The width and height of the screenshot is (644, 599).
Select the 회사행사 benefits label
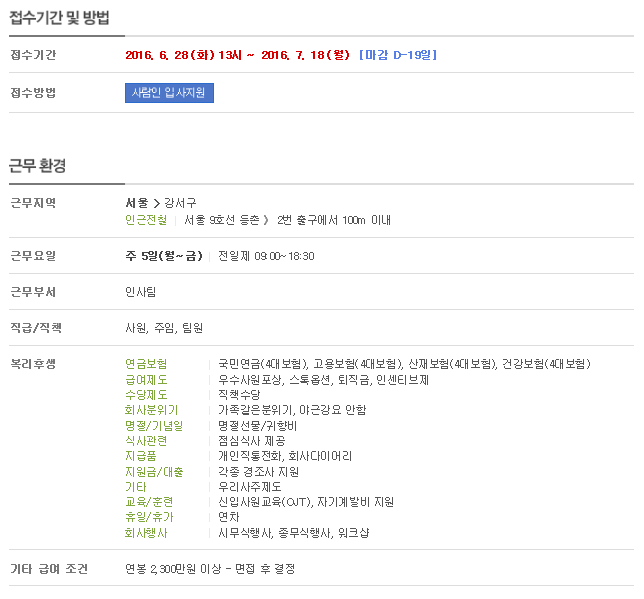145,533
